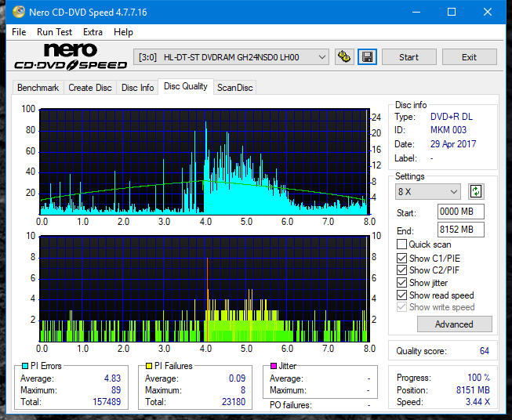Click the PI Failures average 0.09

[x=237, y=378]
